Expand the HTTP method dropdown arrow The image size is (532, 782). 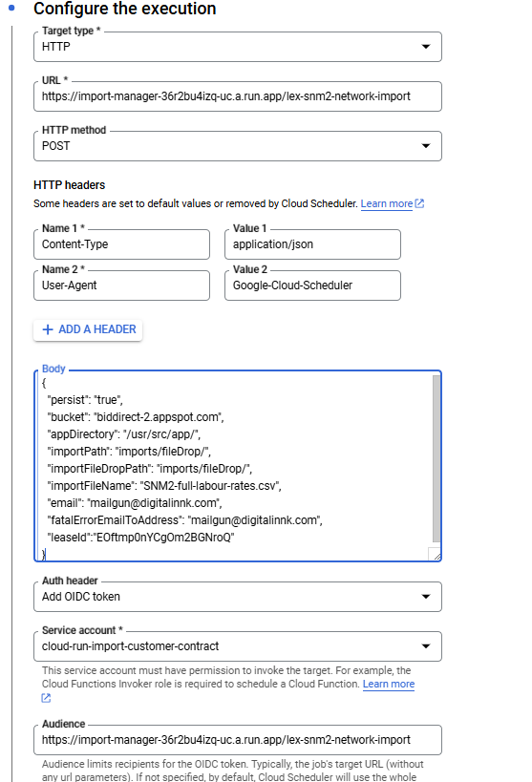(x=426, y=146)
